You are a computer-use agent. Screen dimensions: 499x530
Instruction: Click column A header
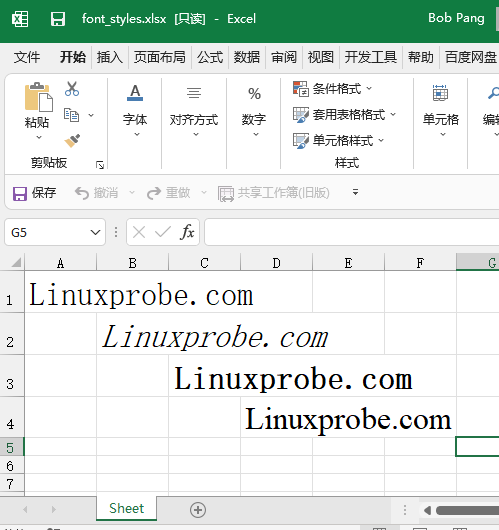61,263
